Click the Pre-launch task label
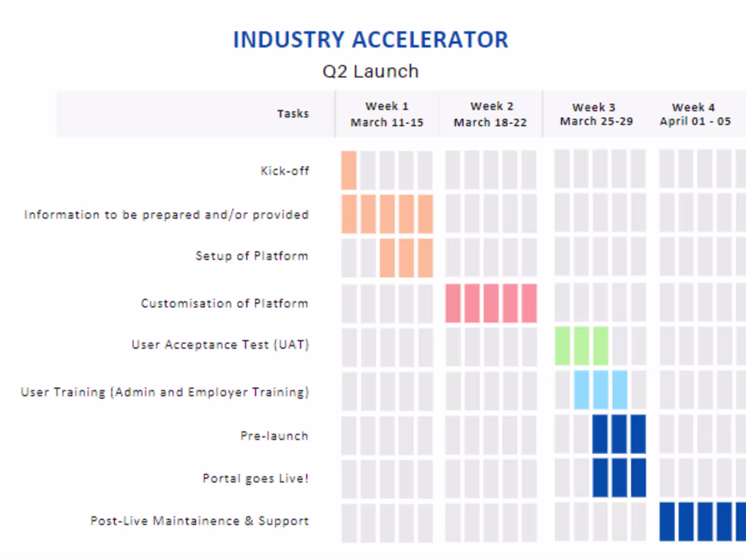 [274, 436]
